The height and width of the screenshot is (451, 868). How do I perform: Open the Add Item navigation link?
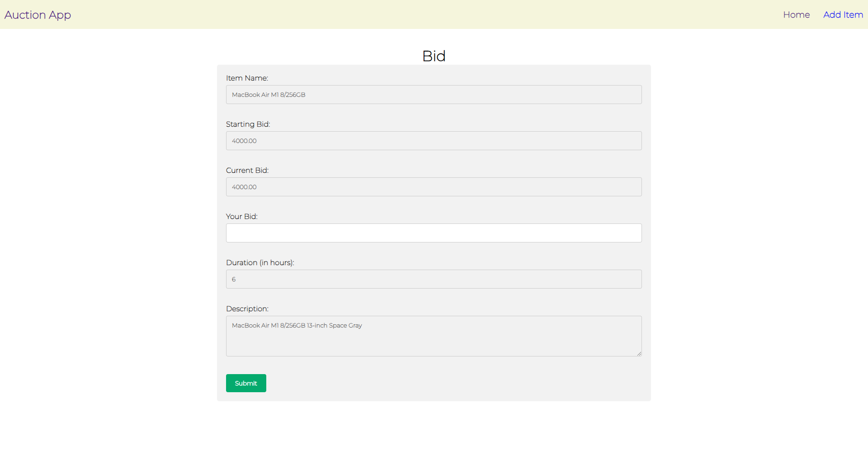[843, 14]
